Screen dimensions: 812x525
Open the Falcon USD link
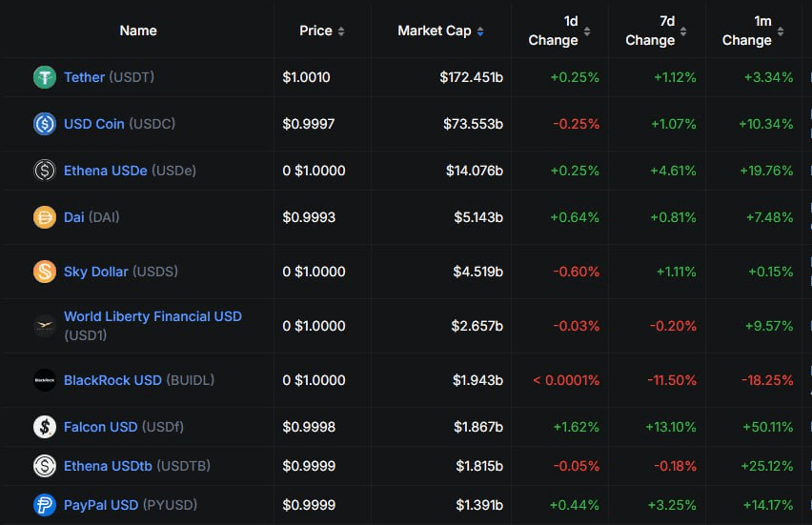100,427
